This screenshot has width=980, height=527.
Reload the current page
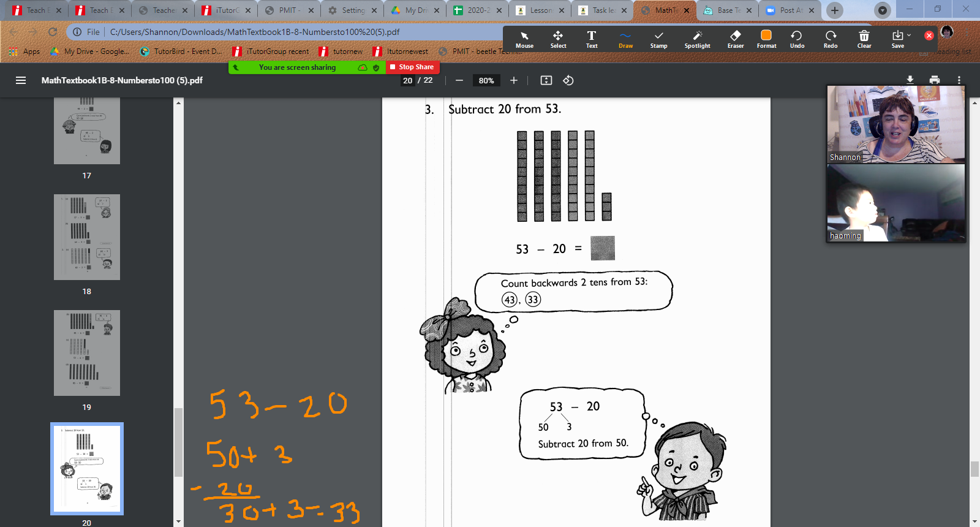[53, 32]
